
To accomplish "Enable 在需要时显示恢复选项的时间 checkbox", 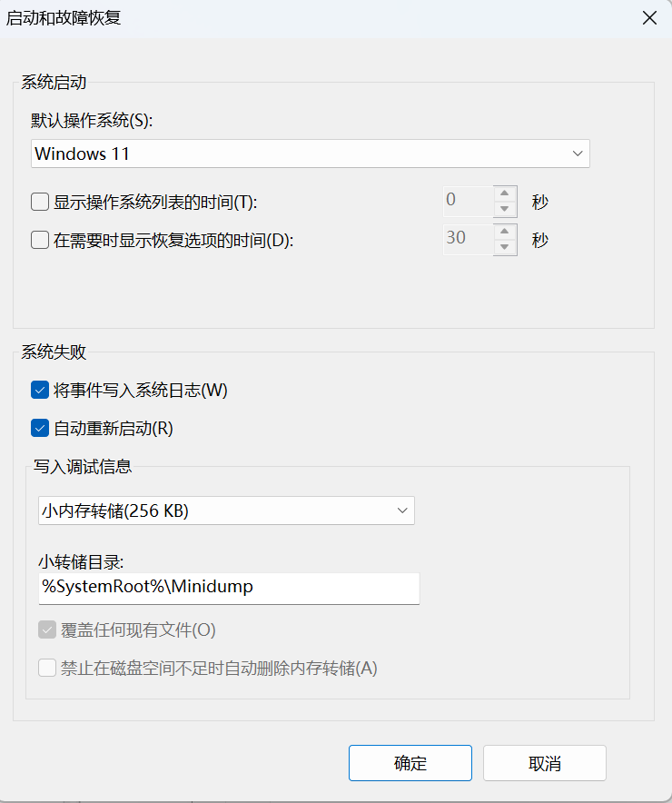I will (x=40, y=240).
